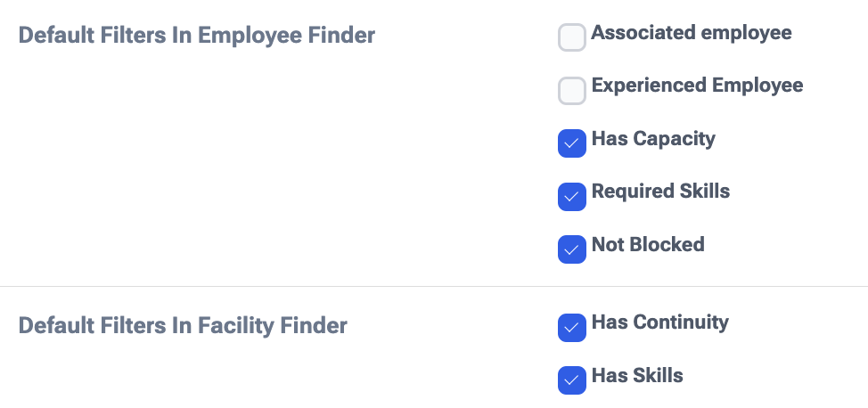This screenshot has height=408, width=868.
Task: Uncheck the Has Skills checkbox
Action: 571,379
